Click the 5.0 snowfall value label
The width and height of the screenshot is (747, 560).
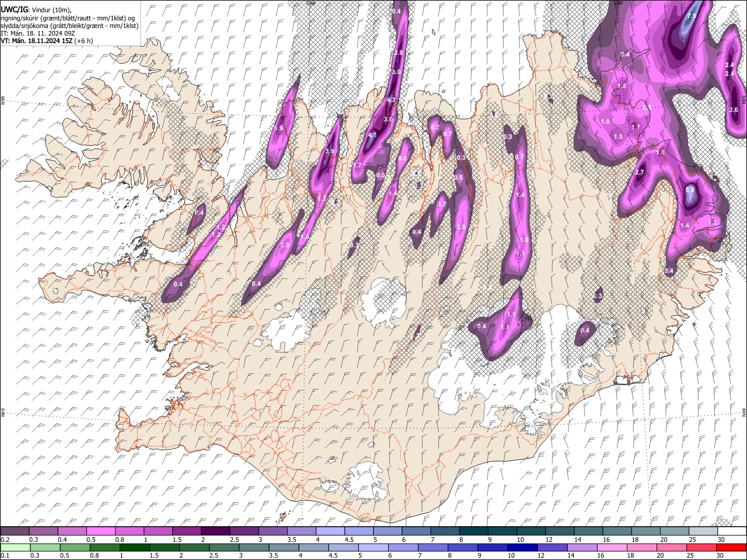(690, 190)
